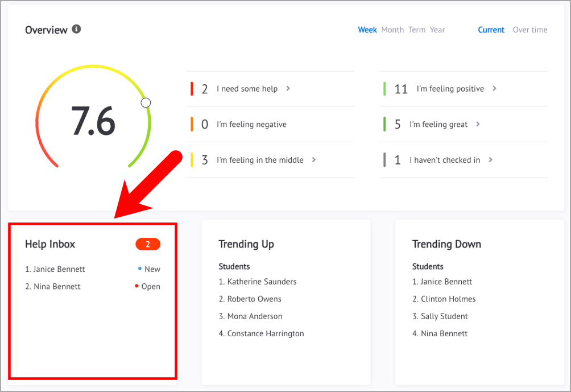Expand chevron beside 'I haven't checked in'
The width and height of the screenshot is (571, 392).
pos(491,159)
